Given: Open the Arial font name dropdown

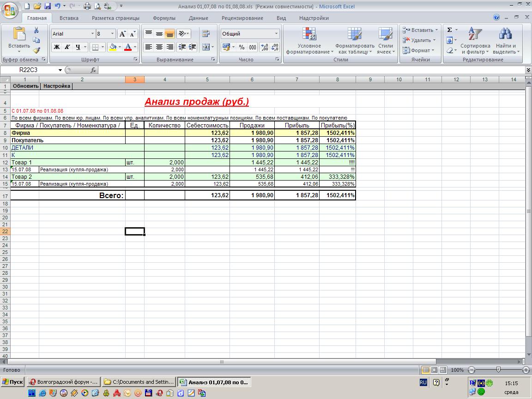Looking at the screenshot, I should (91, 34).
